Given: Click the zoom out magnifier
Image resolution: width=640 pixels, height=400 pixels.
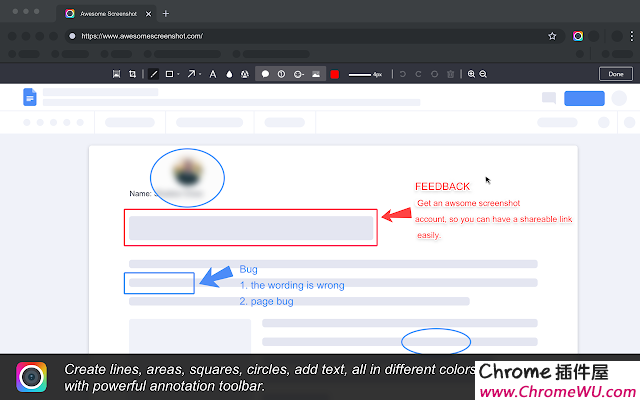Looking at the screenshot, I should click(x=484, y=74).
